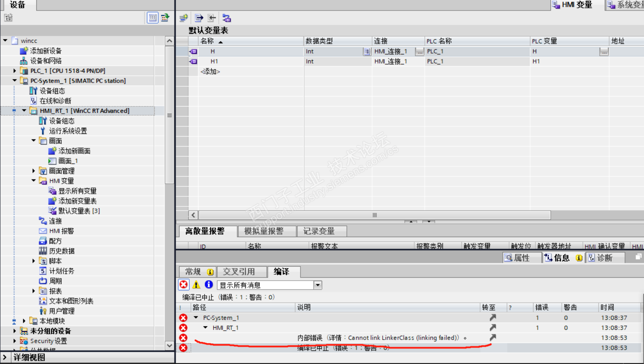This screenshot has width=644, height=364.
Task: Click the 文本和图形列表 icon
Action: click(x=43, y=301)
